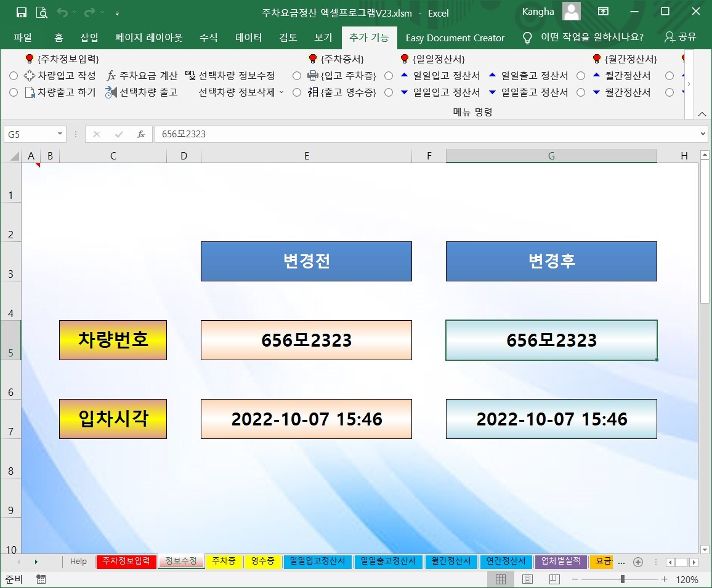Click 선택차량 출고 command icon
The width and height of the screenshot is (712, 588).
click(111, 92)
